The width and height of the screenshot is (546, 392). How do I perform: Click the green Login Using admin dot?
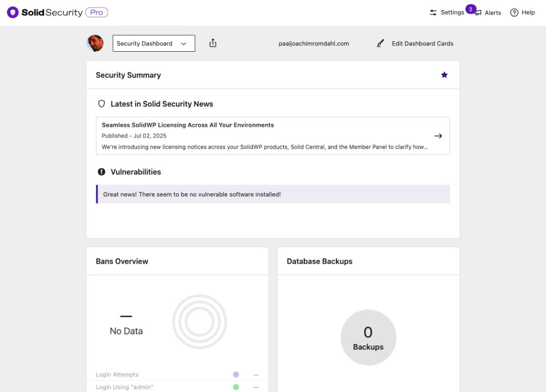pos(236,387)
